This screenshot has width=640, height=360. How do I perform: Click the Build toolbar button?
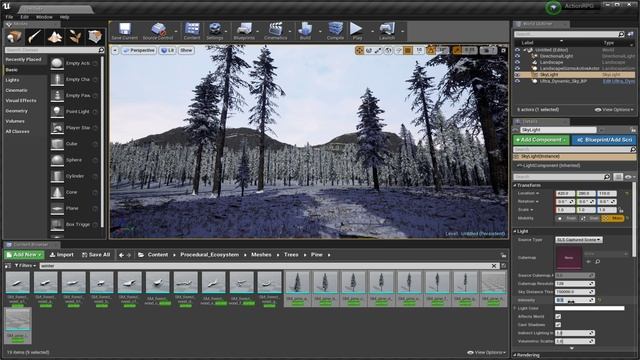(305, 31)
